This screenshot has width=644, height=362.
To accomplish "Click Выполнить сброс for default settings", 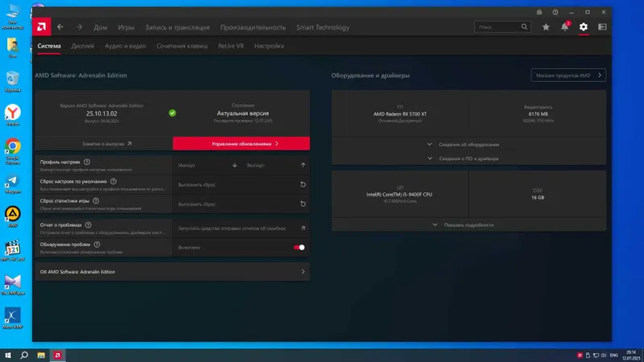I will (x=241, y=185).
